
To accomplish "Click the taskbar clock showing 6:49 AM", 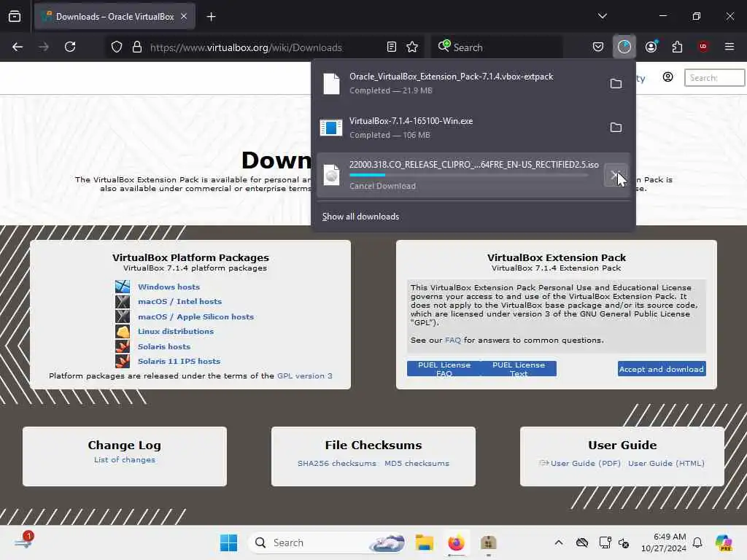I will (x=663, y=542).
